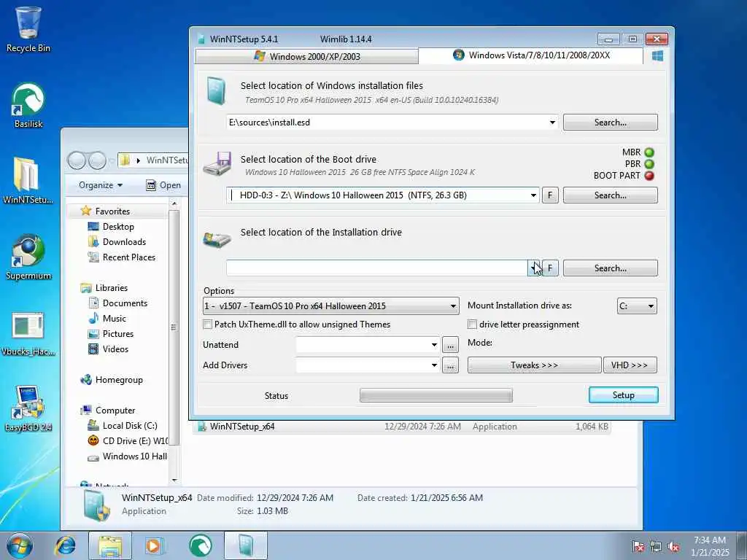This screenshot has height=560, width=747.
Task: Search for Windows installation files
Action: coord(611,122)
